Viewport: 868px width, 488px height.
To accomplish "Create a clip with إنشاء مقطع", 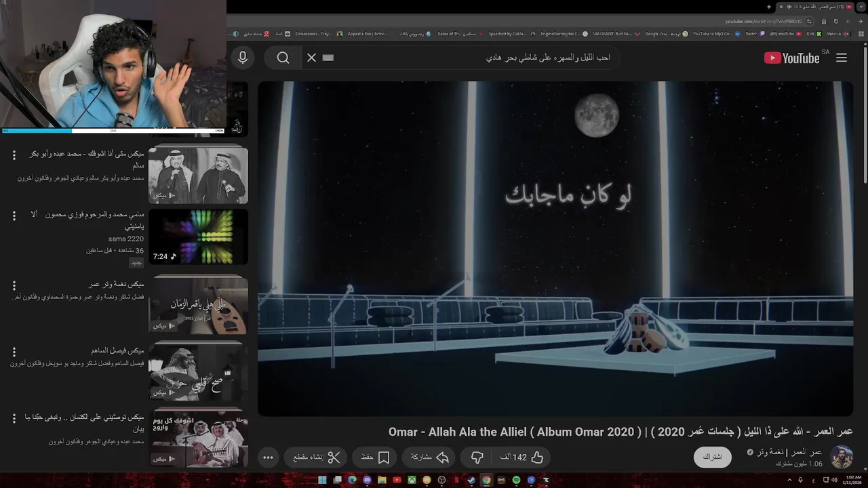I will (317, 457).
